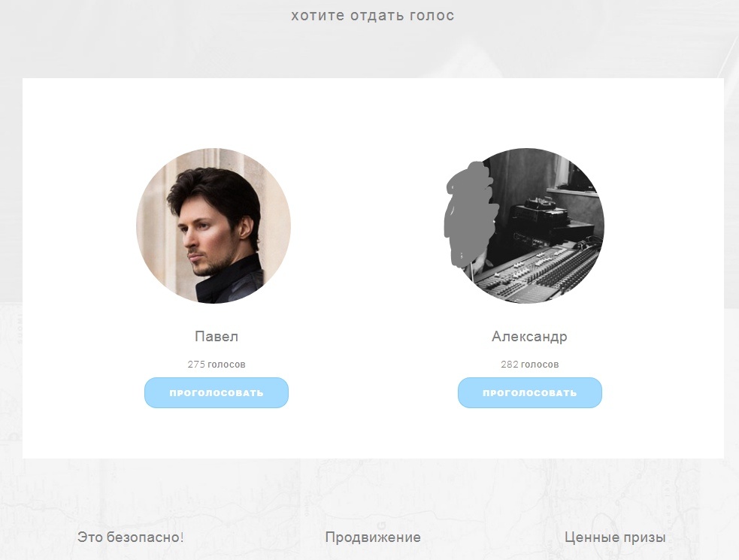Select the name label Павел

pyautogui.click(x=217, y=337)
